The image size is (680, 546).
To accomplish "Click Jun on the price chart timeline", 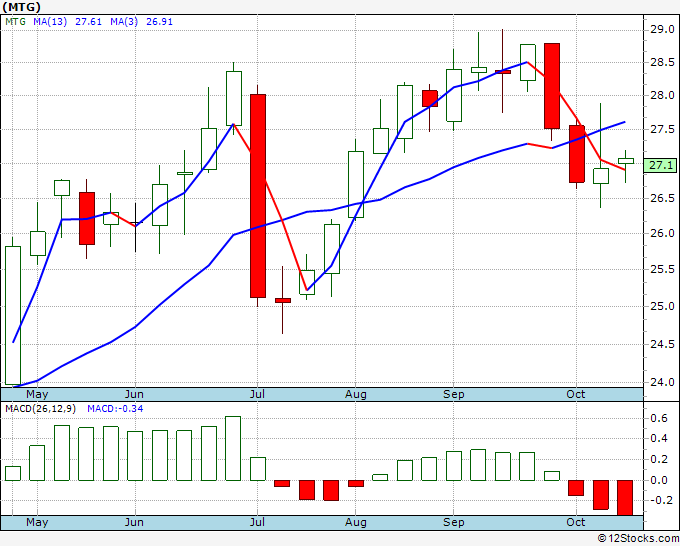I will coord(134,394).
